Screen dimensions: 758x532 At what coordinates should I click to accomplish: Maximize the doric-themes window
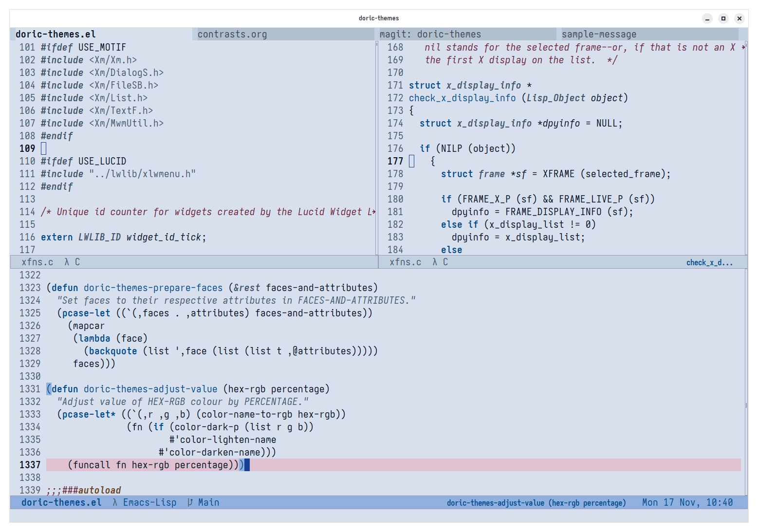click(723, 18)
